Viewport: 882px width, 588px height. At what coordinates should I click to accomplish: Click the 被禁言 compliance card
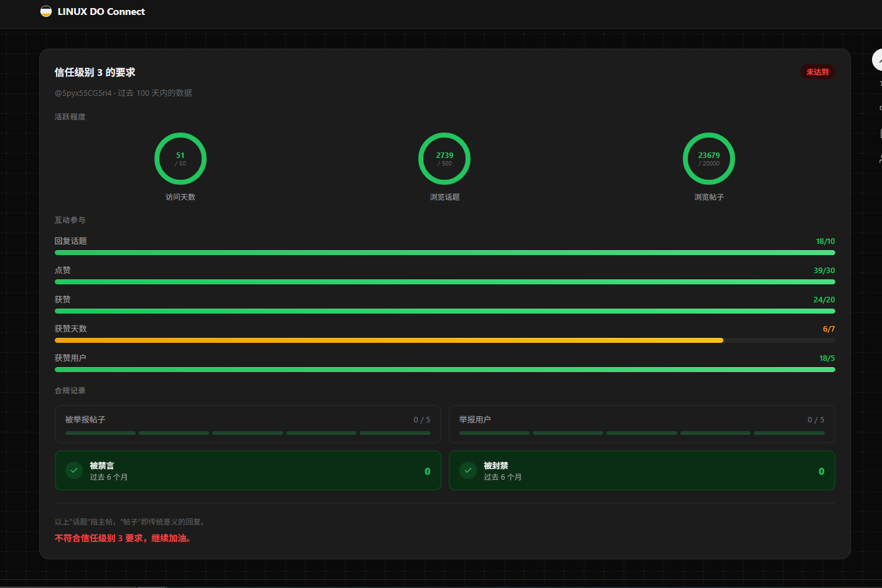pos(248,470)
